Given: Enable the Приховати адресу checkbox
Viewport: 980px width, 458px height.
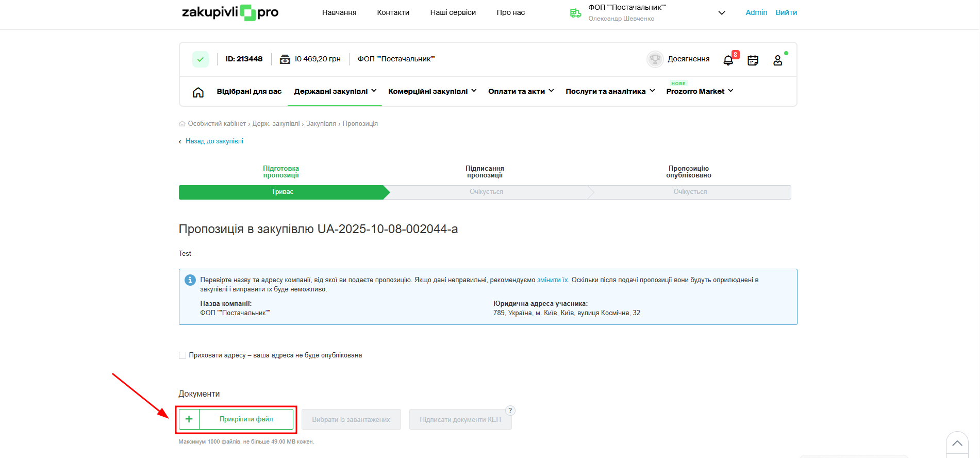Looking at the screenshot, I should (x=182, y=355).
